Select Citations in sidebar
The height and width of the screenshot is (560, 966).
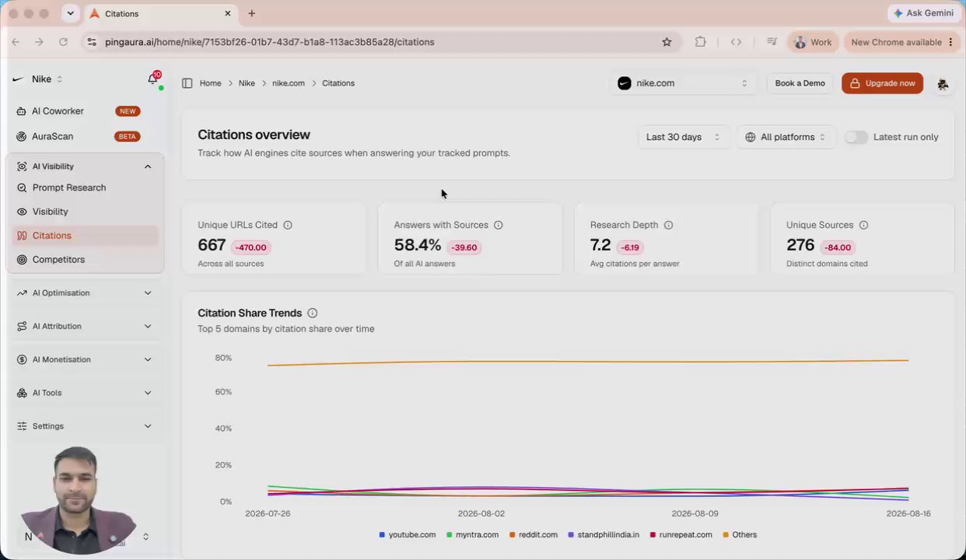[x=84, y=236]
